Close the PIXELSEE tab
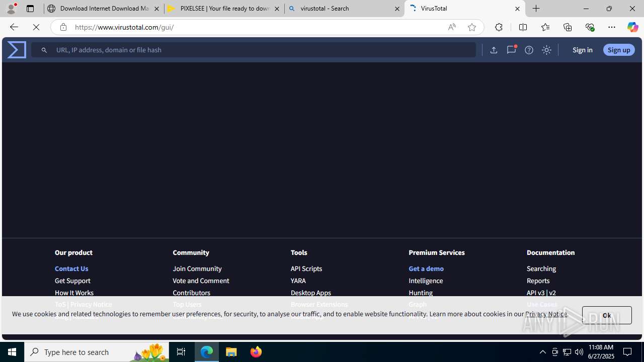The width and height of the screenshot is (644, 362). click(x=277, y=9)
